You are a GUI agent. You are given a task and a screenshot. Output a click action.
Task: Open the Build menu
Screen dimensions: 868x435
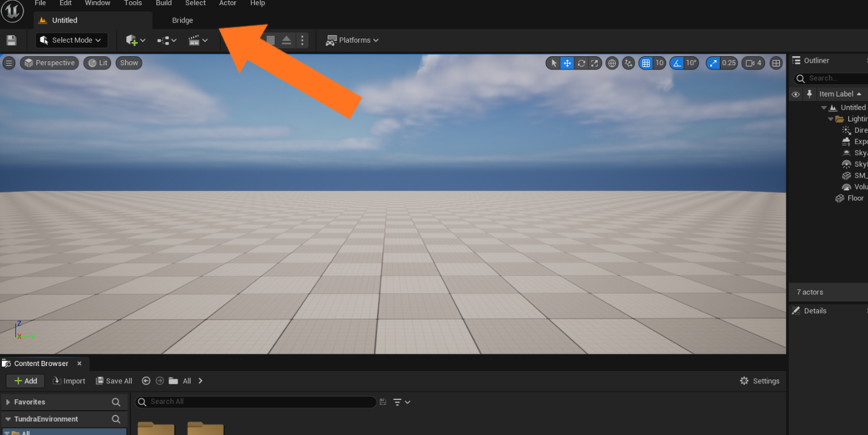164,3
